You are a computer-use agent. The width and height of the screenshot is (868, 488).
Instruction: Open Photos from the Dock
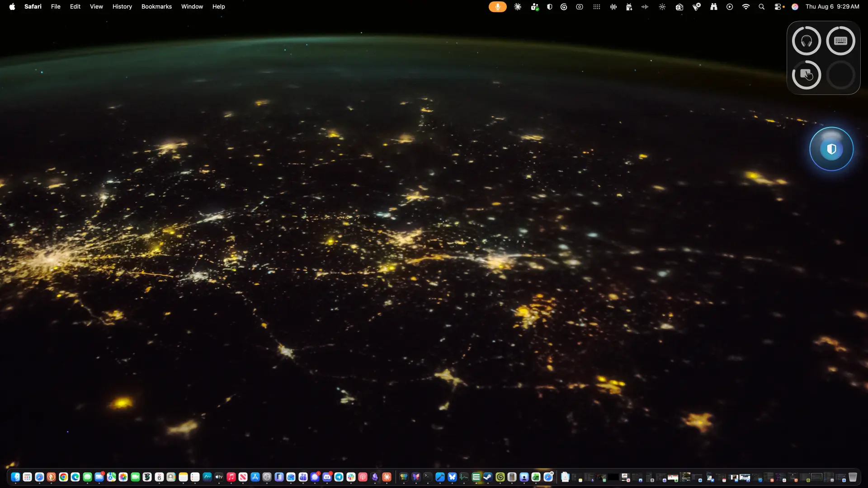(x=123, y=477)
